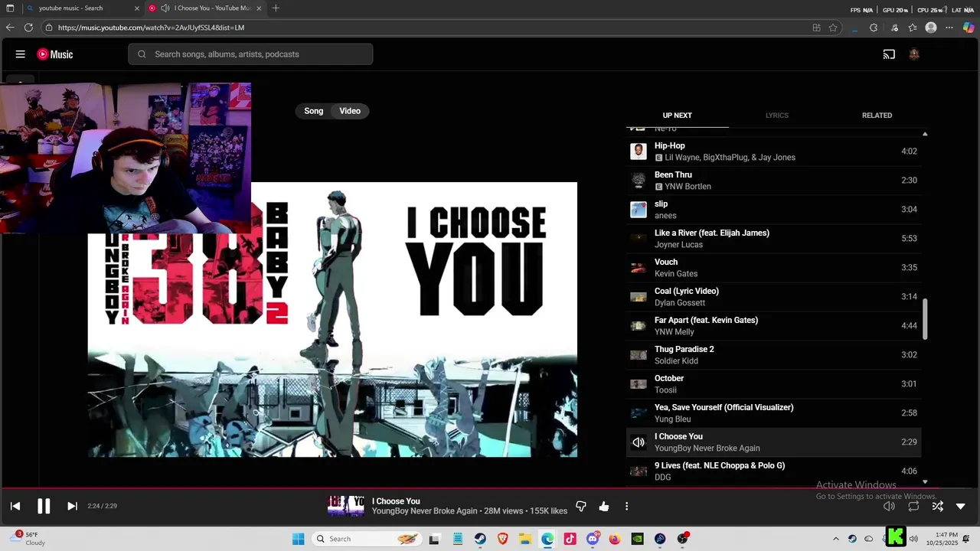Image resolution: width=980 pixels, height=551 pixels.
Task: Open a new browser tab
Action: pyautogui.click(x=276, y=8)
